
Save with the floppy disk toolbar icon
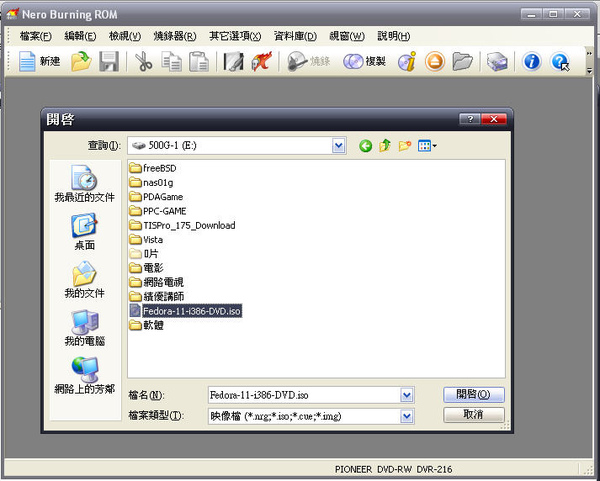coord(109,61)
